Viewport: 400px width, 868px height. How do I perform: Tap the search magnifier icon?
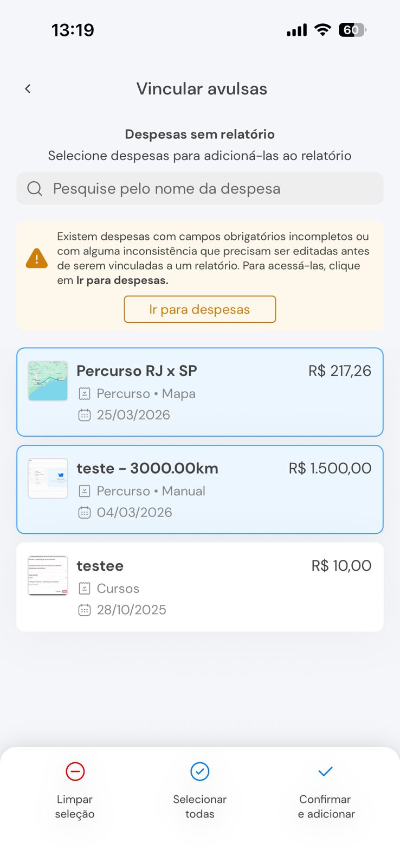[35, 188]
